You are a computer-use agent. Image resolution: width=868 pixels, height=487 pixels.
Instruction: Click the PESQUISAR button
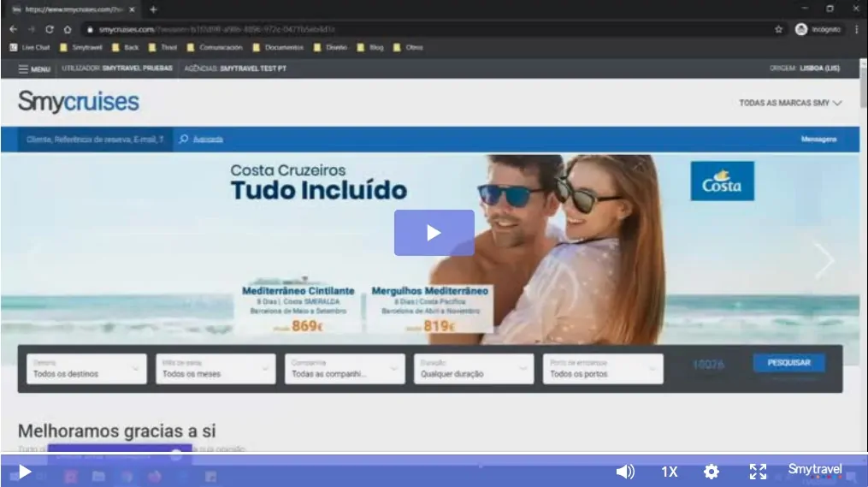coord(788,363)
